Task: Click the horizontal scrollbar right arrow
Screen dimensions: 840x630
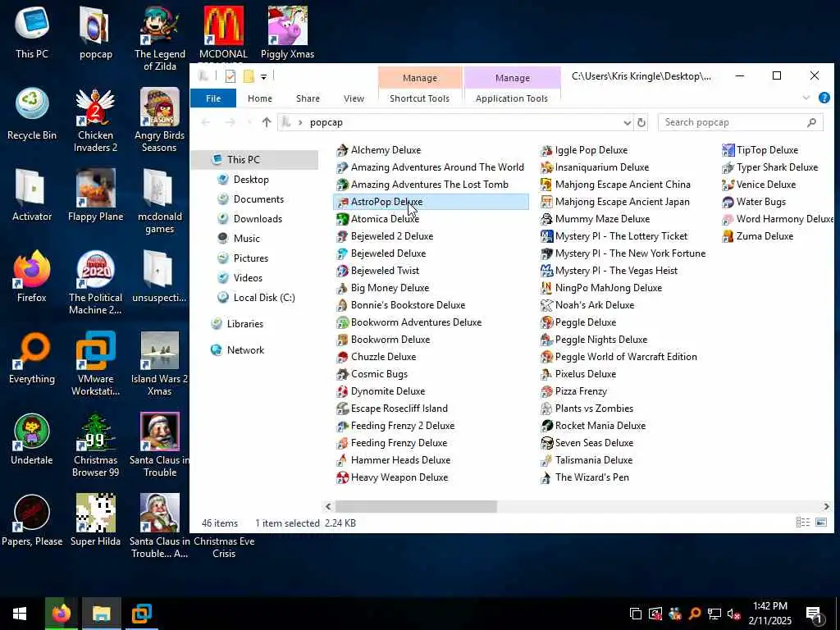Action: pyautogui.click(x=827, y=506)
